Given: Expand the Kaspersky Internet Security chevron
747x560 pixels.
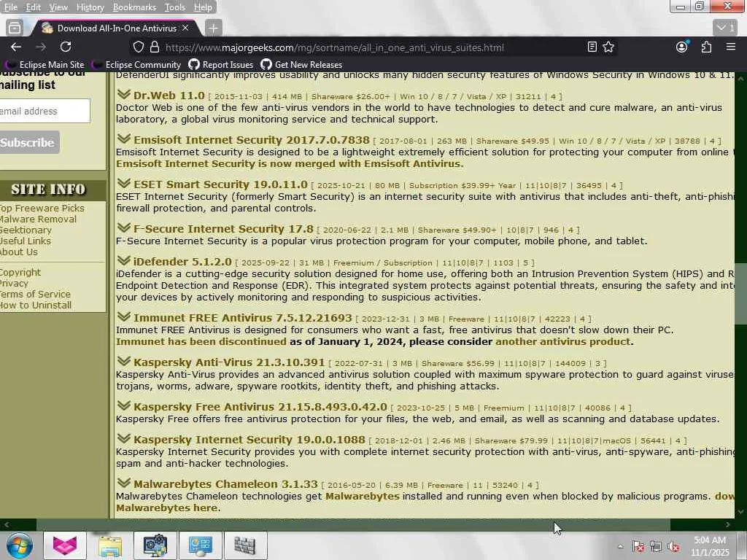Looking at the screenshot, I should [124, 438].
